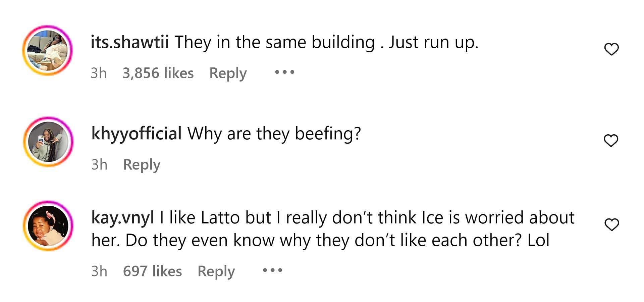Open khyyofficial profile picture
The image size is (644, 302).
click(48, 142)
